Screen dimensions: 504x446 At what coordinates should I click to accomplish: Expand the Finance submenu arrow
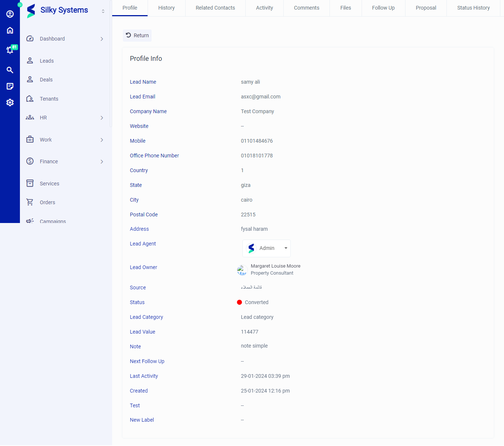[102, 162]
